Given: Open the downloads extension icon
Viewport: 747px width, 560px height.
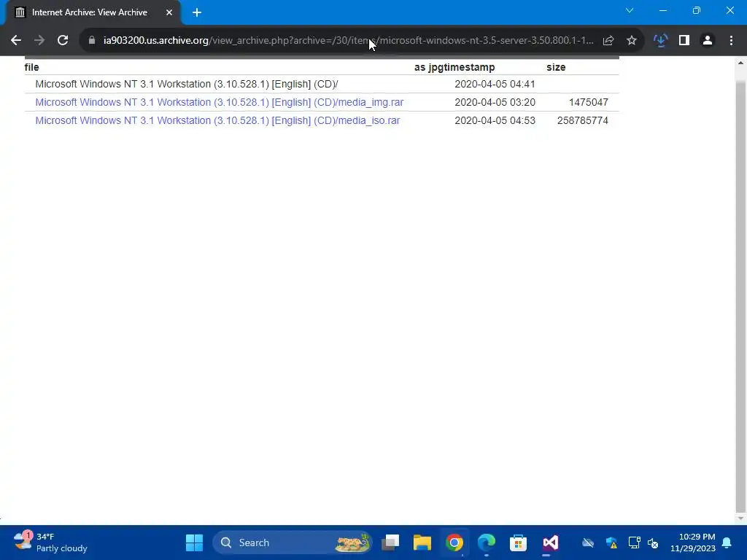Looking at the screenshot, I should (660, 41).
